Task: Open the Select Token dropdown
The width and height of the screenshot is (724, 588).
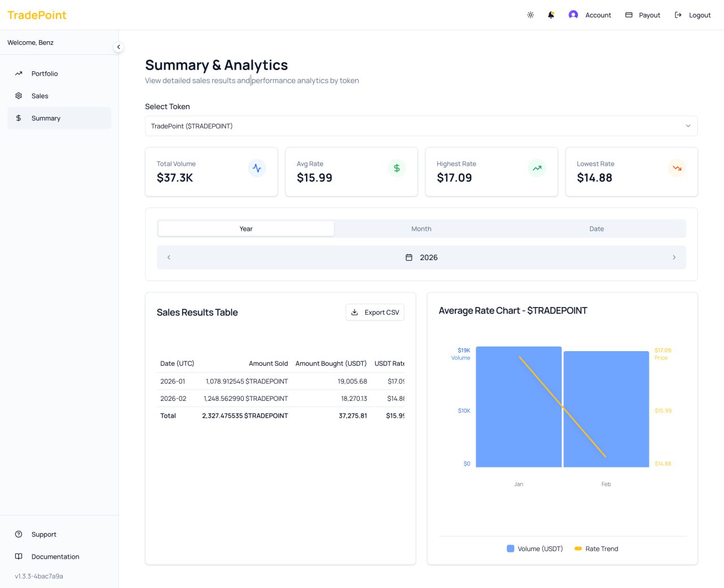Action: point(421,126)
